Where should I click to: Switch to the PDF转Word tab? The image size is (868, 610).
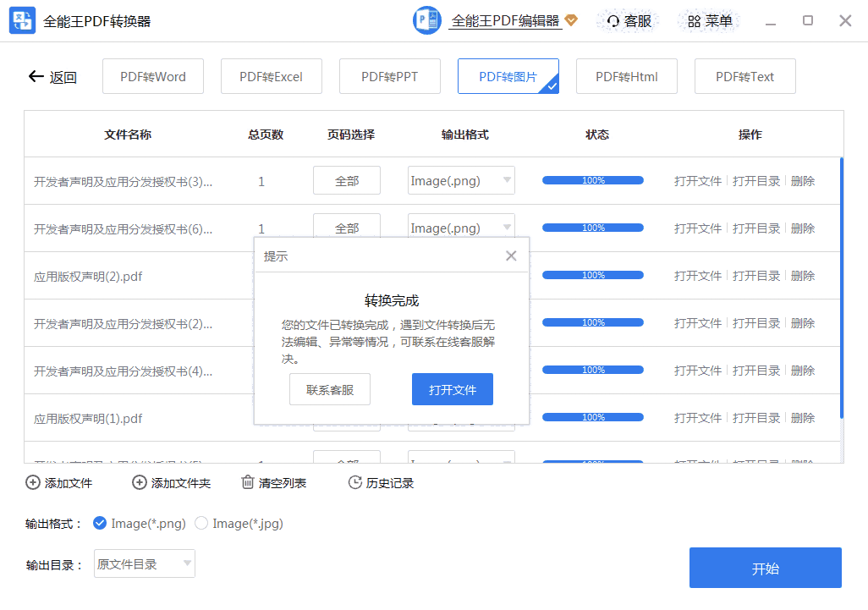click(153, 77)
